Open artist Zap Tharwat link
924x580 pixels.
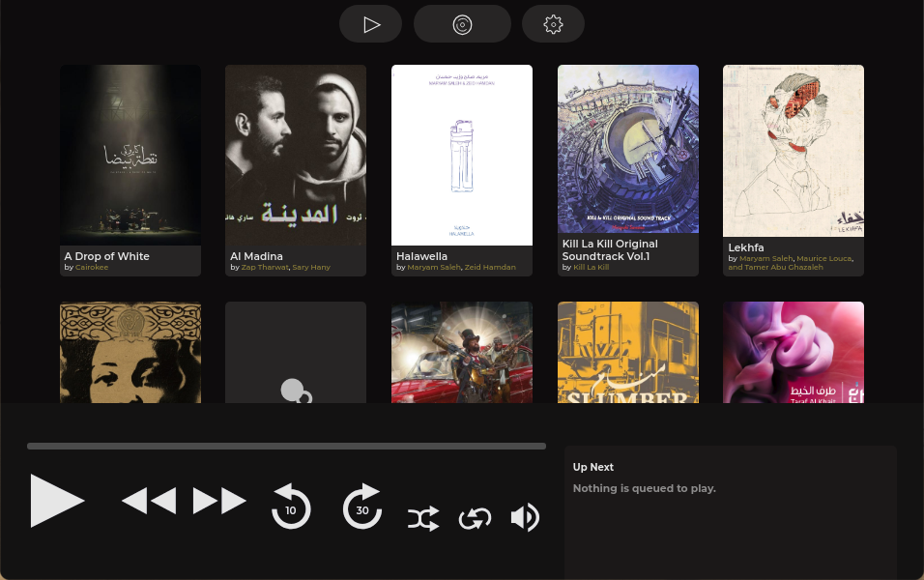[265, 267]
